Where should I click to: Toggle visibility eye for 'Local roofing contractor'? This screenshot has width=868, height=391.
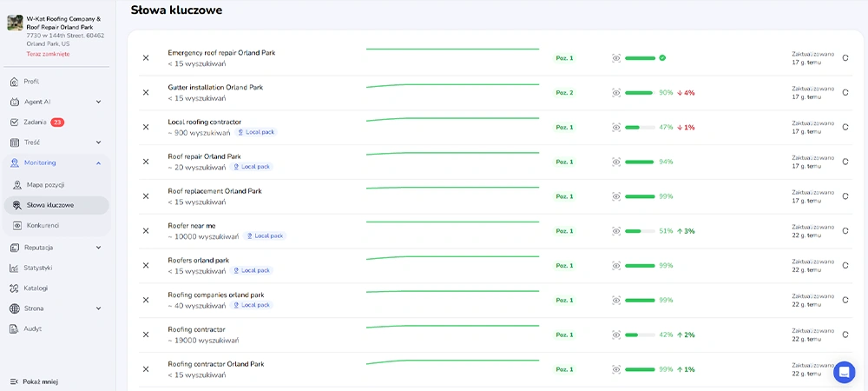click(x=616, y=128)
